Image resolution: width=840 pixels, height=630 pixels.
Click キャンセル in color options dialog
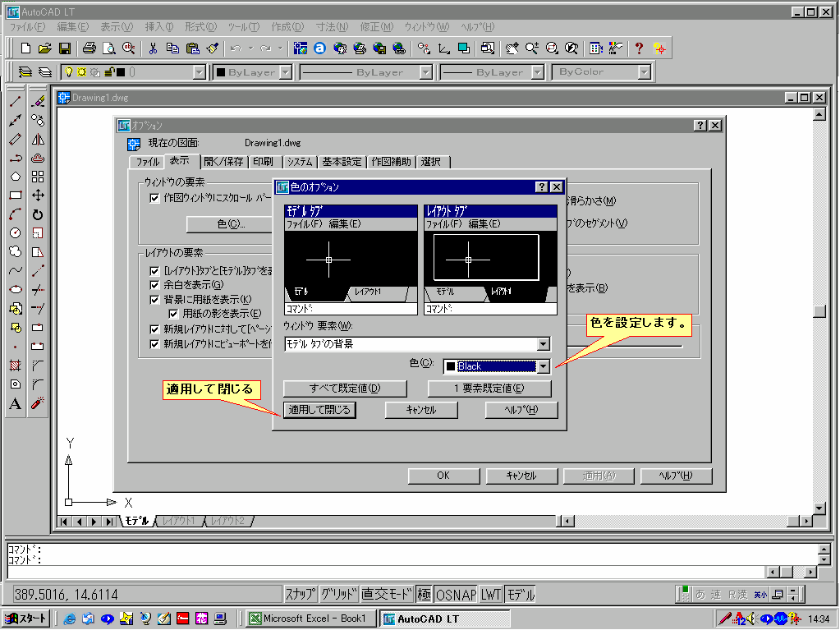tap(421, 410)
